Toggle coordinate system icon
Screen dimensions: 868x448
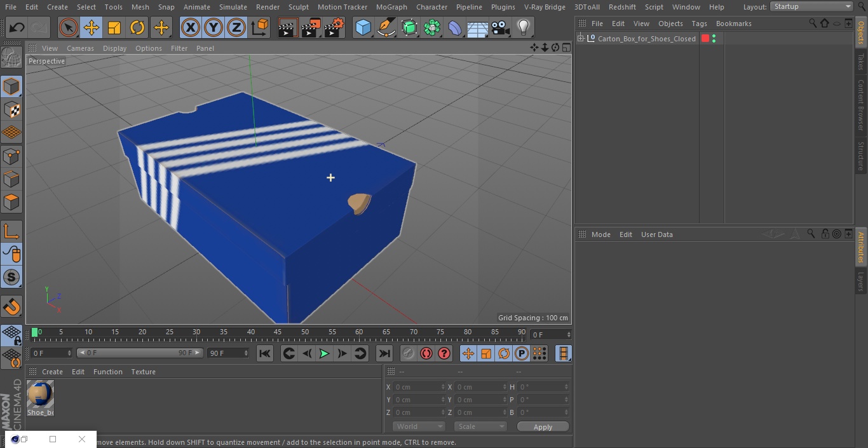260,27
